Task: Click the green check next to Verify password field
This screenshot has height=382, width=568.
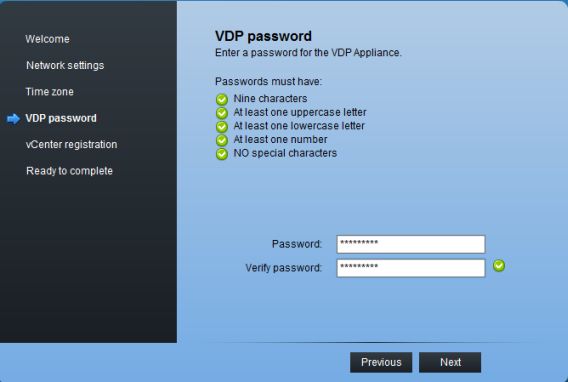Action: coord(499,266)
